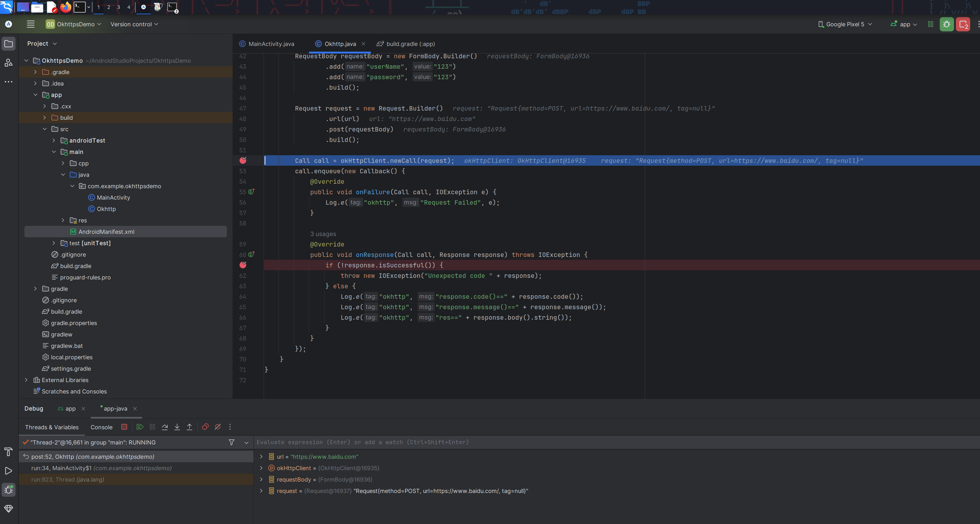
Task: Pause the debugged program
Action: tap(152, 427)
